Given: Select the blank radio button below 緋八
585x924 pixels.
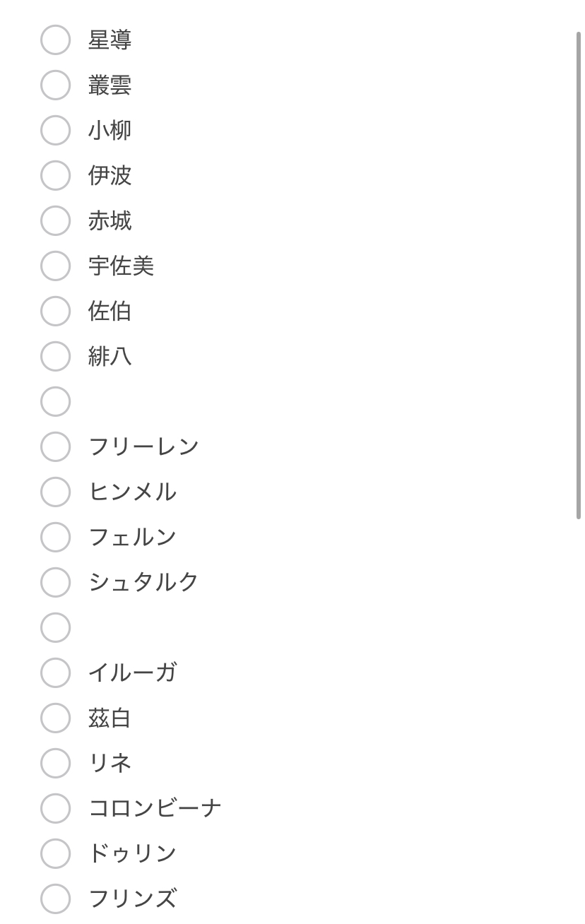Looking at the screenshot, I should click(x=55, y=401).
